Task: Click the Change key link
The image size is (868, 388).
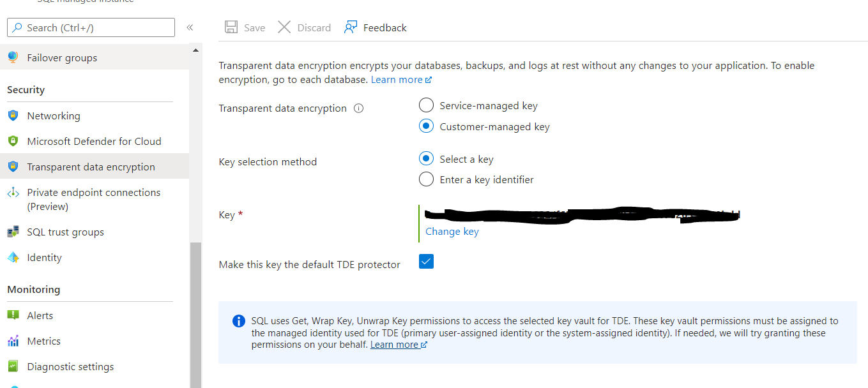Action: [452, 231]
